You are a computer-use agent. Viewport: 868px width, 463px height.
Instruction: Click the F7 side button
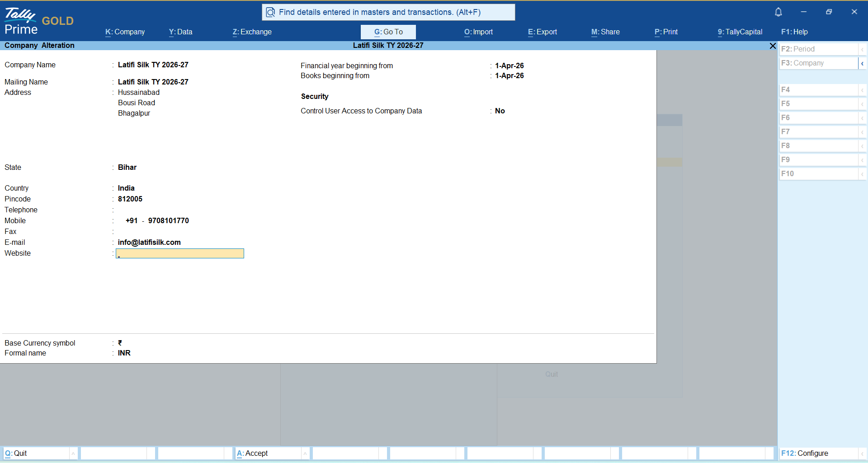click(x=819, y=132)
